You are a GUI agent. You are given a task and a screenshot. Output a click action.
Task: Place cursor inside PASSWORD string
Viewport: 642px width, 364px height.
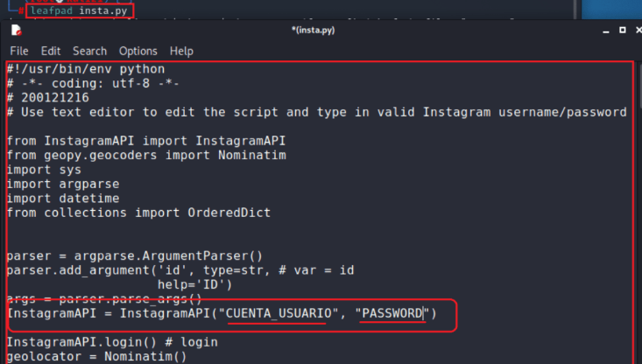click(x=392, y=313)
